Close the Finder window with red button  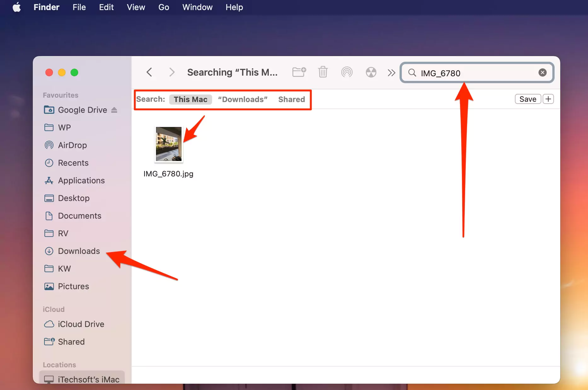[x=49, y=72]
